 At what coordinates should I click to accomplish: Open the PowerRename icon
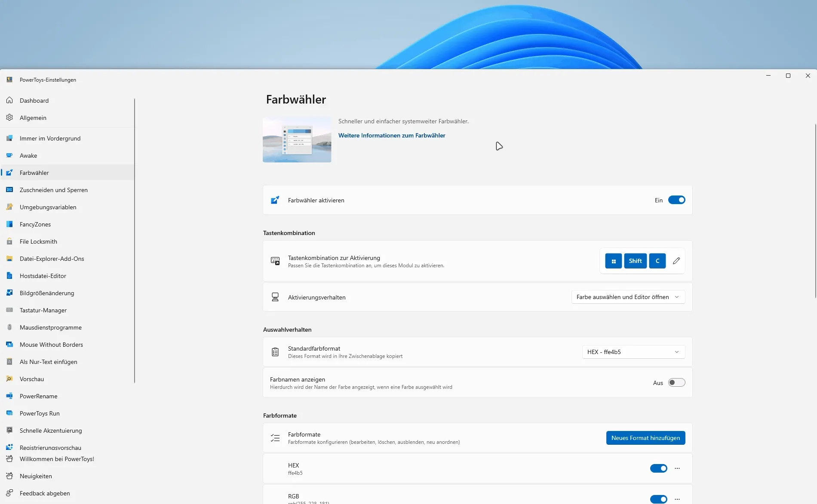(9, 396)
